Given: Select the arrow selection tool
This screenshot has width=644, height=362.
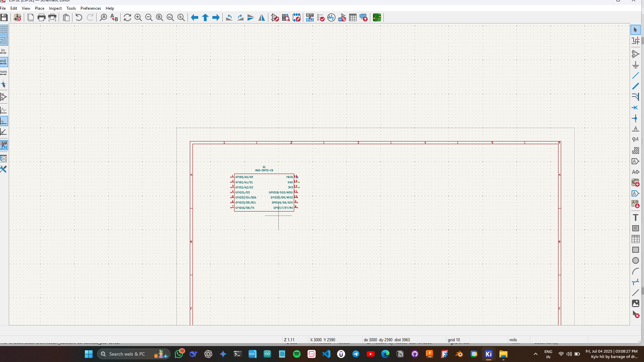Looking at the screenshot, I should click(635, 30).
